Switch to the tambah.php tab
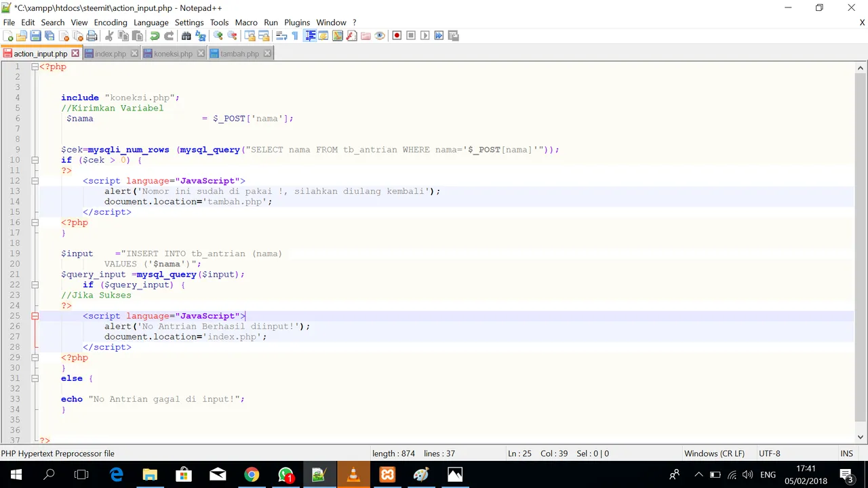This screenshot has height=488, width=868. click(x=239, y=54)
